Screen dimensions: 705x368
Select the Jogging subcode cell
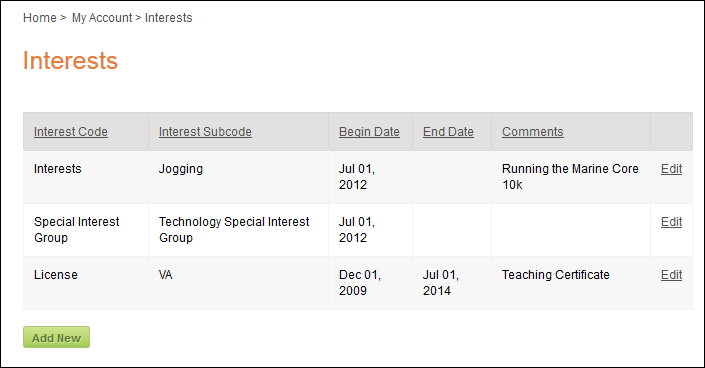click(x=181, y=169)
